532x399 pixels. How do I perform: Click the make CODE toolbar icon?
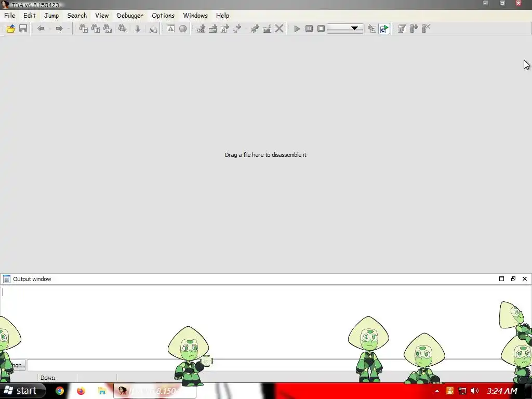[x=201, y=29]
